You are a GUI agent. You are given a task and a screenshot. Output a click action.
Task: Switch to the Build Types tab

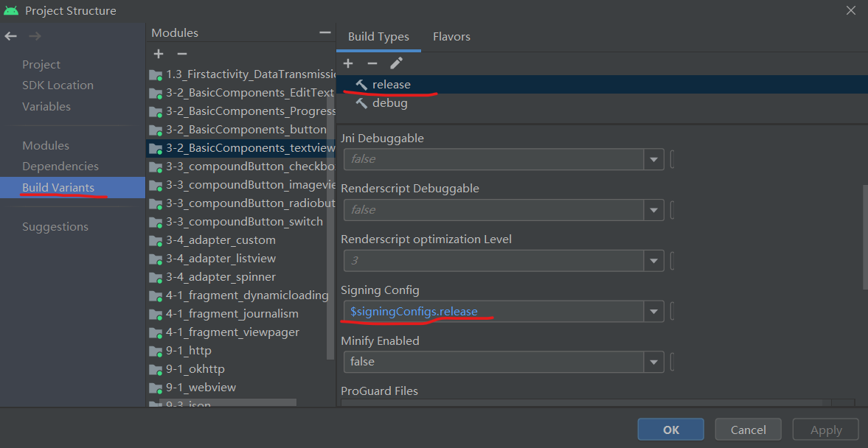coord(378,36)
